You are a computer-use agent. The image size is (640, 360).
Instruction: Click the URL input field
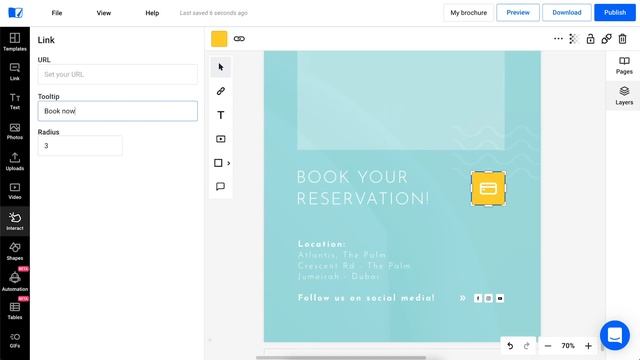(118, 74)
